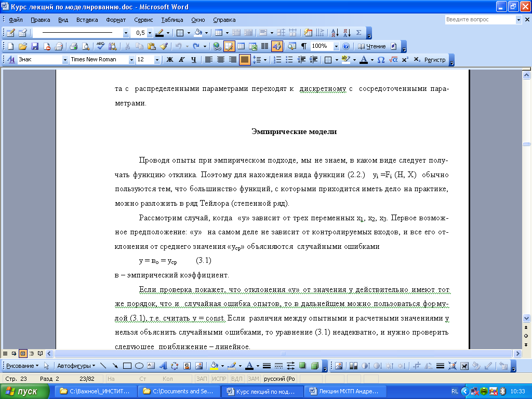
Task: Insert WordArt with the tilted A icon
Action: pyautogui.click(x=163, y=366)
